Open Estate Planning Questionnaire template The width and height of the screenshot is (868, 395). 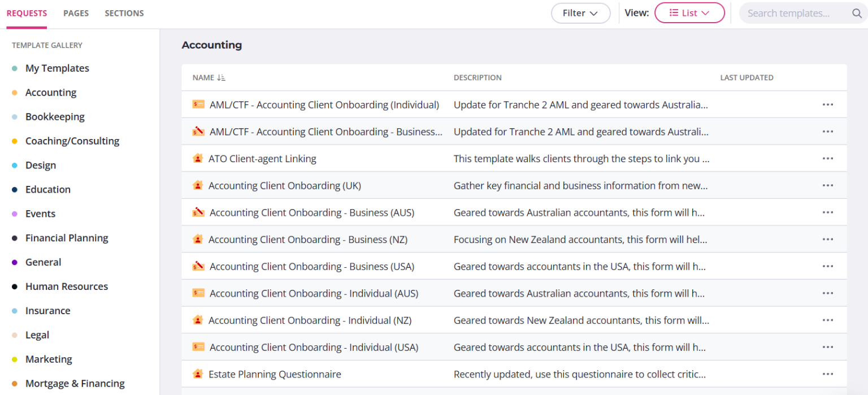tap(275, 374)
